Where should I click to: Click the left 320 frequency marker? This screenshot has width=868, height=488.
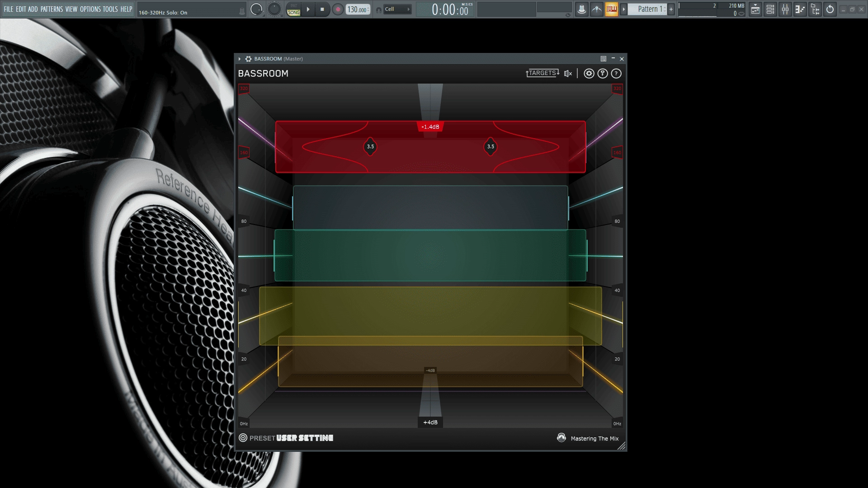point(244,89)
